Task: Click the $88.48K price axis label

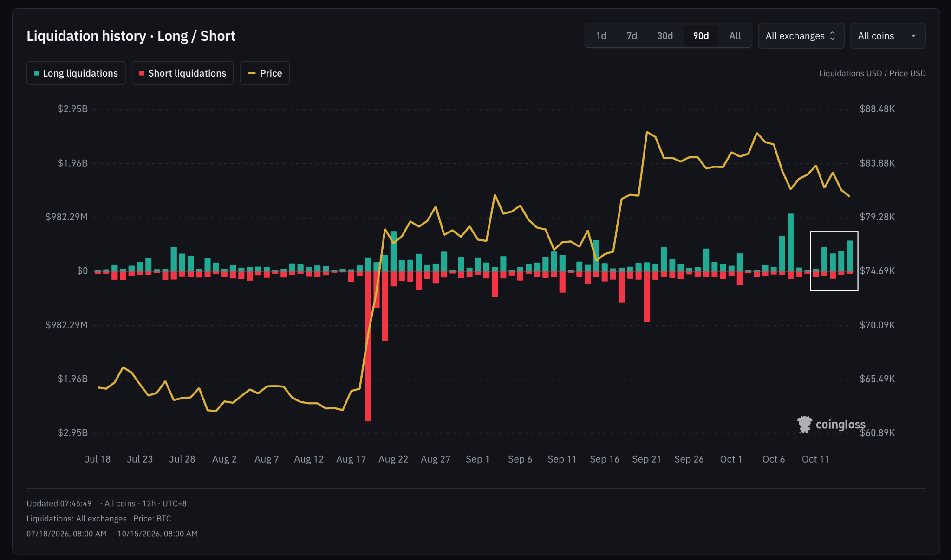Action: point(877,109)
